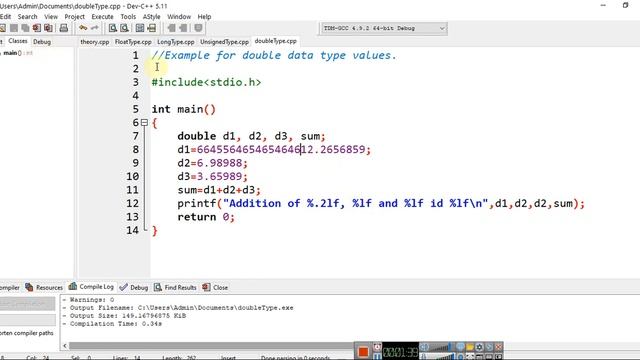Click the greyed shield icon in toolbar
The width and height of the screenshot is (640, 360).
[198, 28]
